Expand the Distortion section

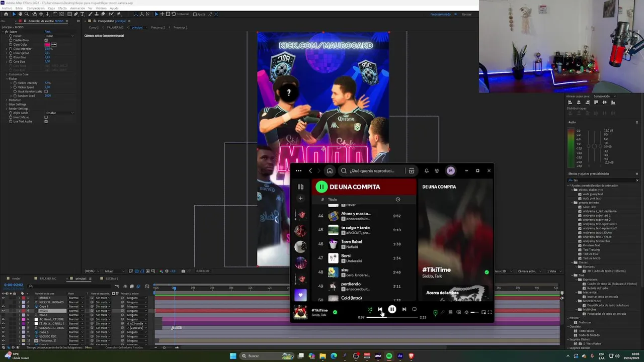(7, 100)
